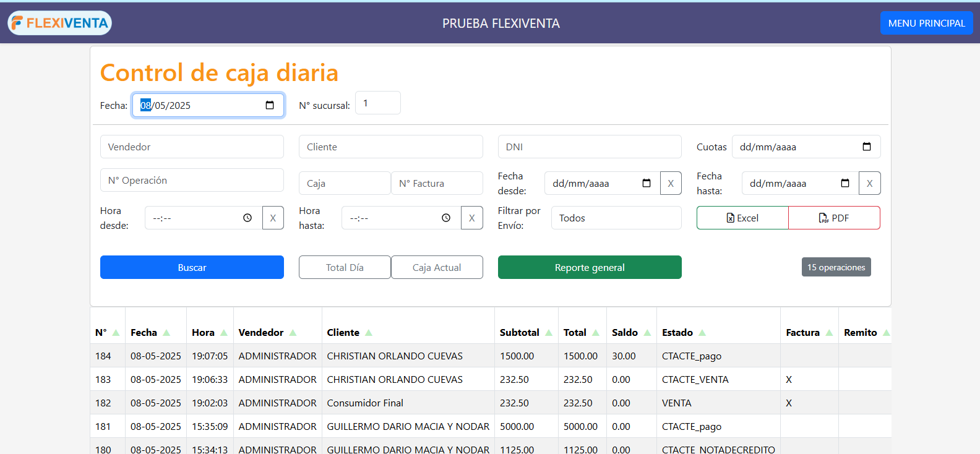Clear the Hora desde field with X
Screen dimensions: 980x454
pos(273,218)
